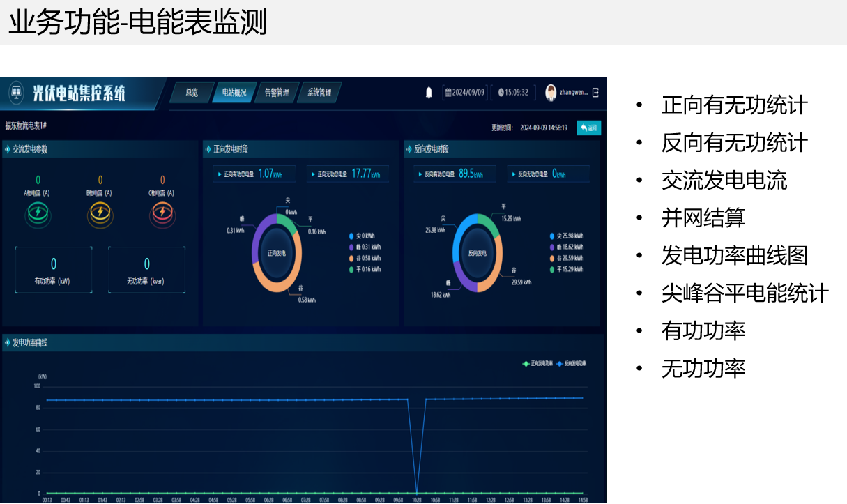Toggle 反向发电功率 series in chart legend
The height and width of the screenshot is (504, 847).
(572, 363)
